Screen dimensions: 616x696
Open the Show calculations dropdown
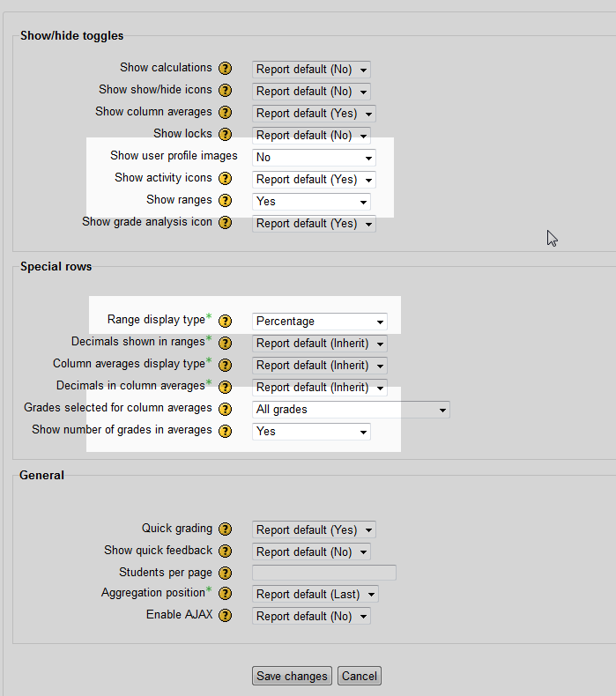coord(311,69)
